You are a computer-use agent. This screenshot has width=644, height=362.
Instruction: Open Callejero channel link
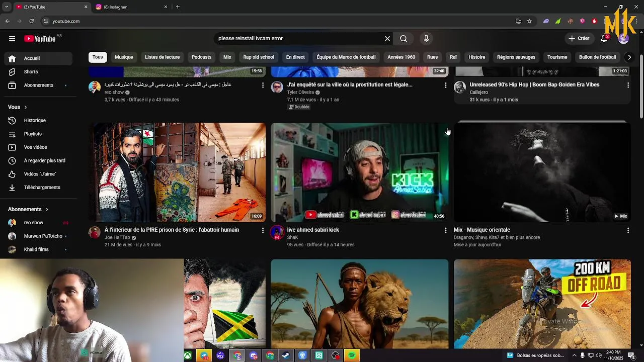[479, 93]
